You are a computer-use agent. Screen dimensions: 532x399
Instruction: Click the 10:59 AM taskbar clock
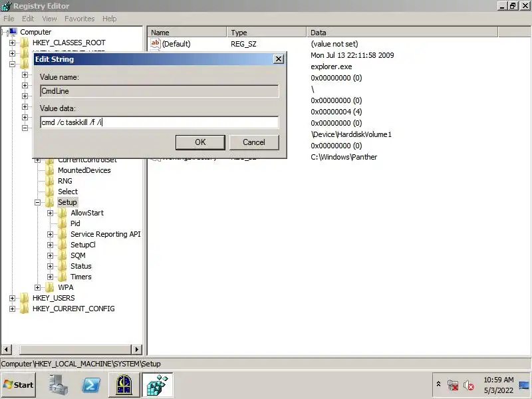498,380
